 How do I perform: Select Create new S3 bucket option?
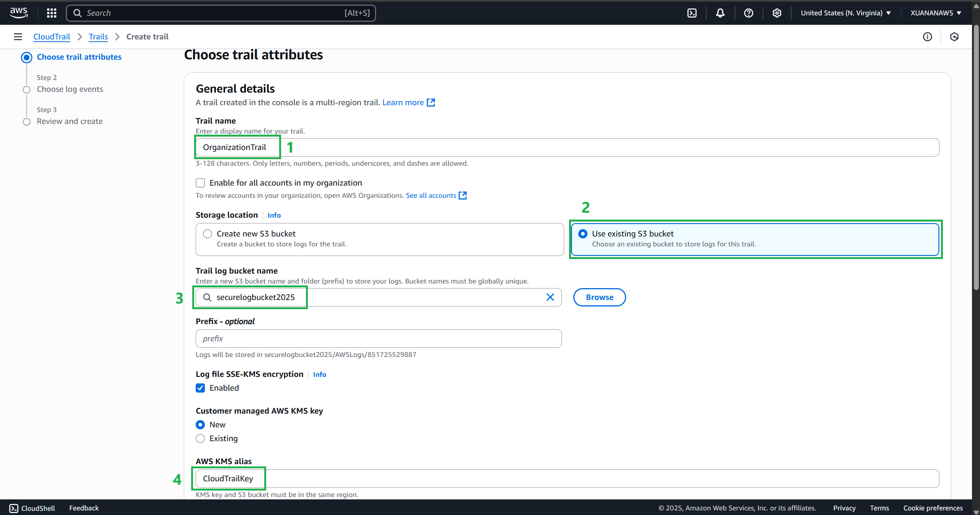208,234
